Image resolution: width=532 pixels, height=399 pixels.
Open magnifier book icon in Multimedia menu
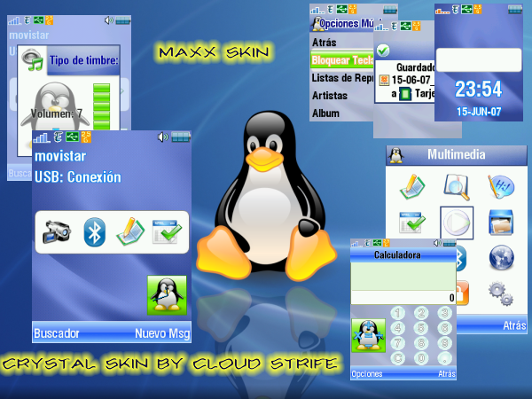point(457,186)
